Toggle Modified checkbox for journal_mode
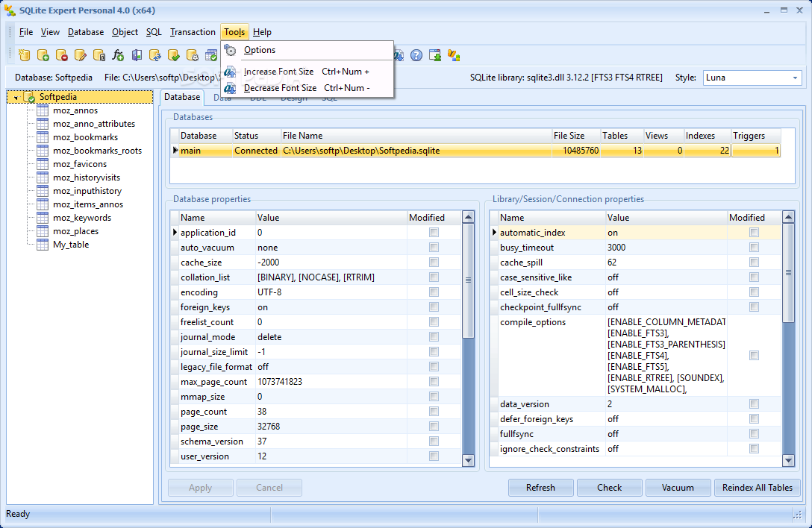The height and width of the screenshot is (528, 812). pos(434,337)
